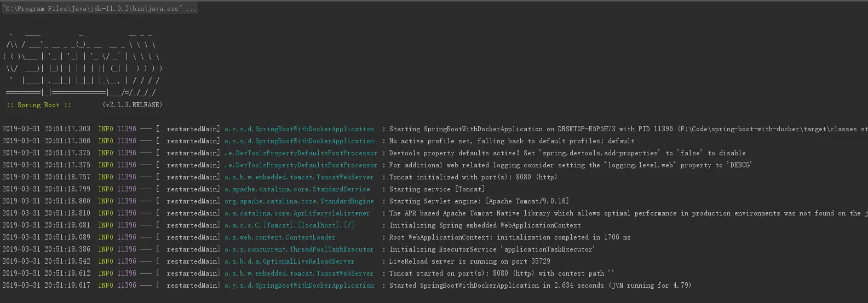
Task: Click the 'Starting Servlet engine: [Apache Tomcat/9.0.16]' text
Action: coord(479,201)
